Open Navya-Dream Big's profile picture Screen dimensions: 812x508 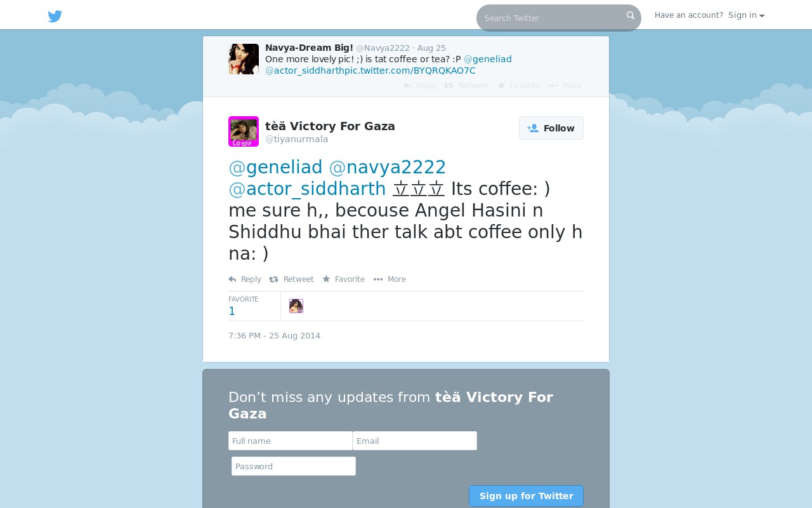coord(244,59)
